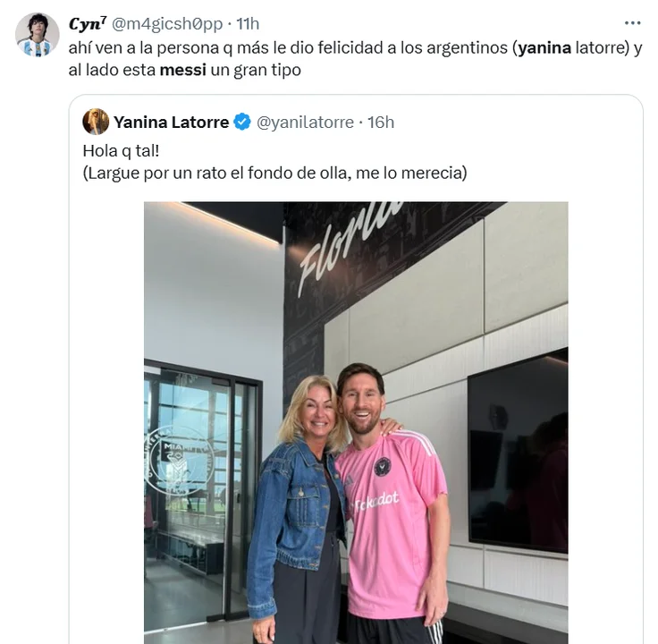Click the Yanina Latorre display name

(172, 123)
